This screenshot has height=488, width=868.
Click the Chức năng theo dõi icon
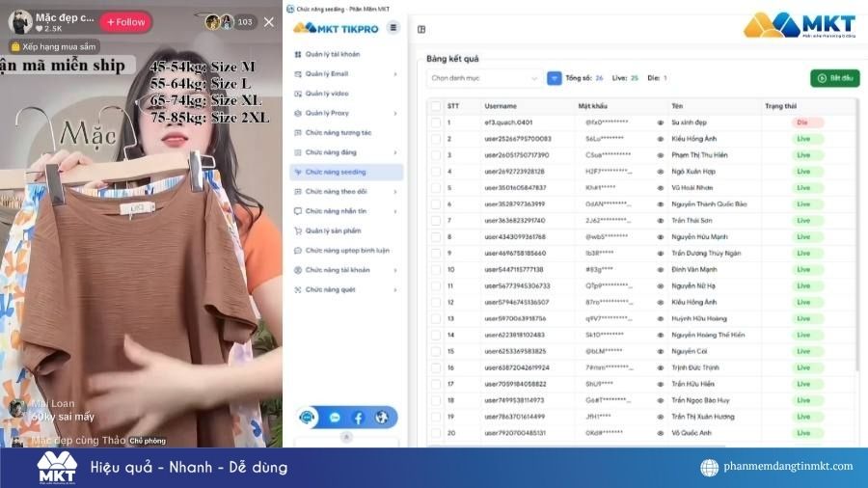click(298, 191)
